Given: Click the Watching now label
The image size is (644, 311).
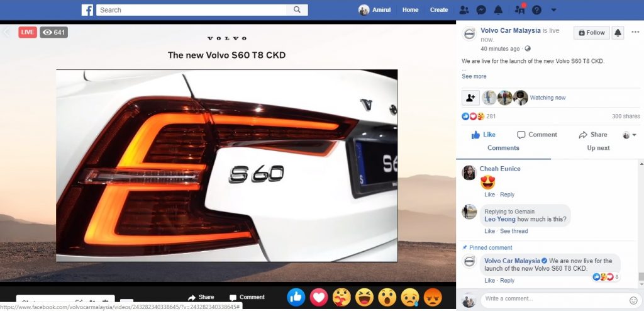Looking at the screenshot, I should point(548,98).
